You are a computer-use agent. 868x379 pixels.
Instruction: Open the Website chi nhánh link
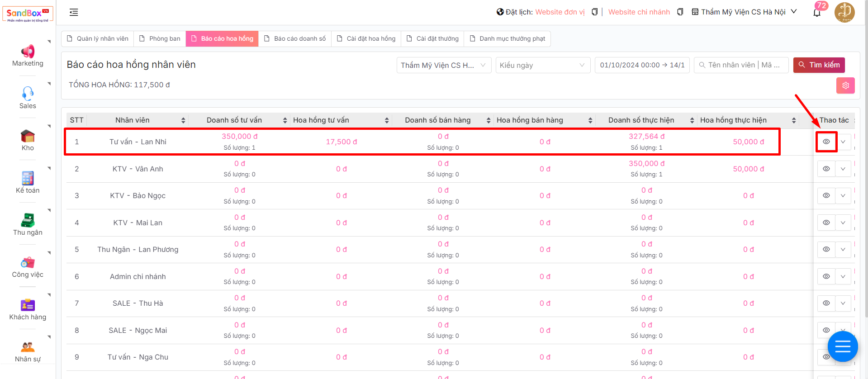pos(639,12)
